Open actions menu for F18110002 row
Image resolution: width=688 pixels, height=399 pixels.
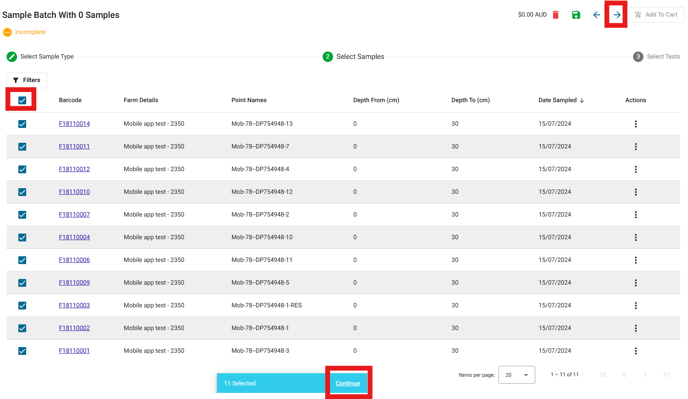click(x=635, y=328)
